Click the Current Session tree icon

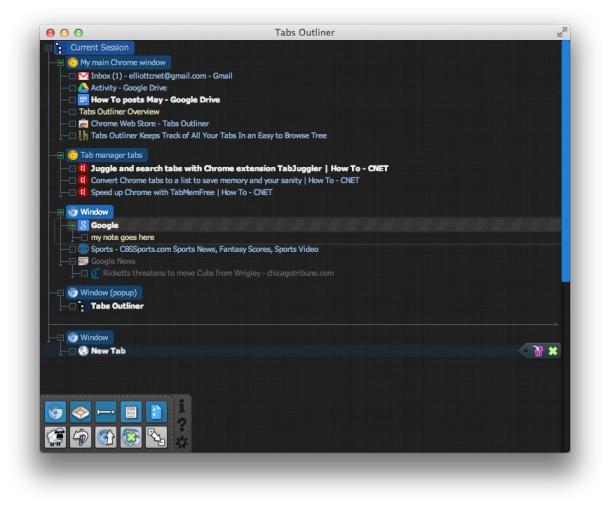point(59,48)
